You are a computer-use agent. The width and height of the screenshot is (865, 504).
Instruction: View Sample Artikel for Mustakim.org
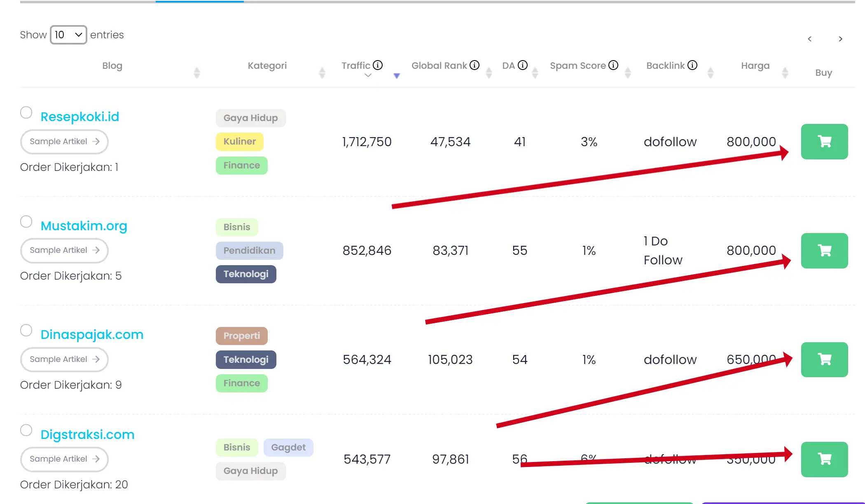coord(64,250)
